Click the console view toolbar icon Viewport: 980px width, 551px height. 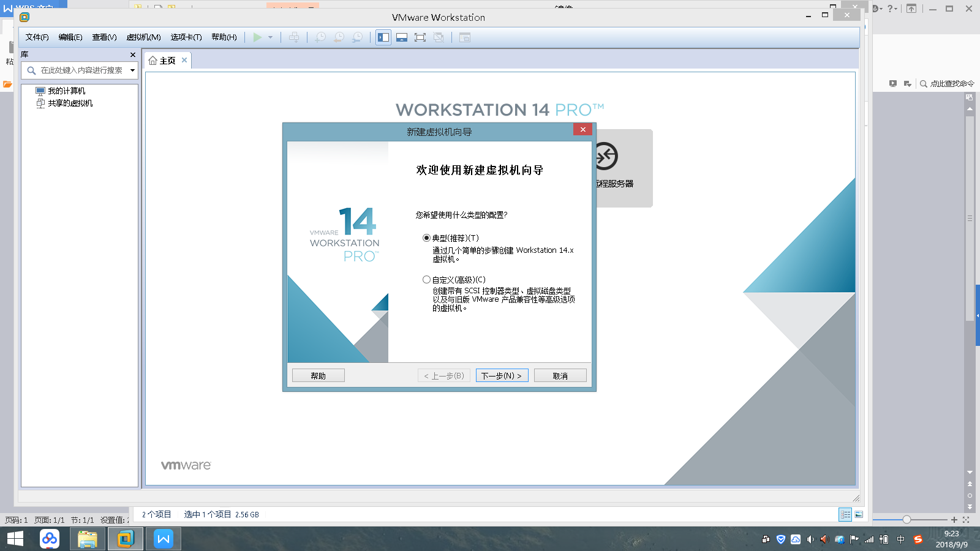(x=465, y=37)
